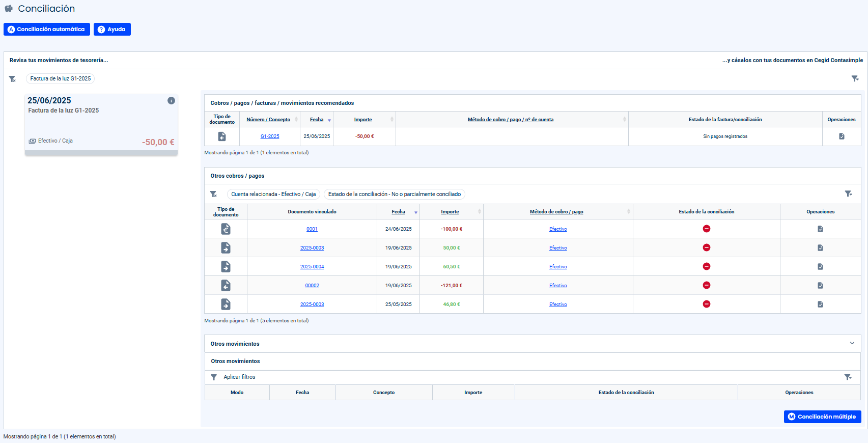Open the Ayuda help button
868x443 pixels.
click(112, 30)
